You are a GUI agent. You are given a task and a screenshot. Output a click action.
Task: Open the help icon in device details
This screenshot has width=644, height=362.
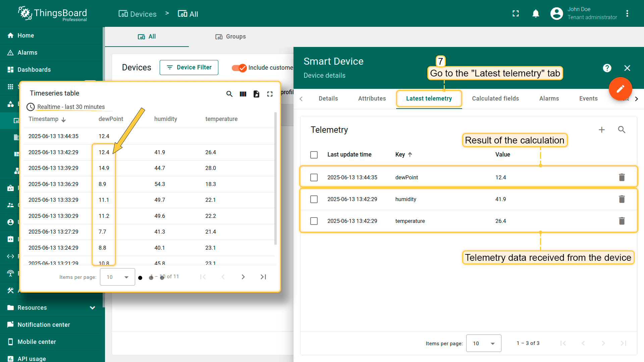click(607, 68)
